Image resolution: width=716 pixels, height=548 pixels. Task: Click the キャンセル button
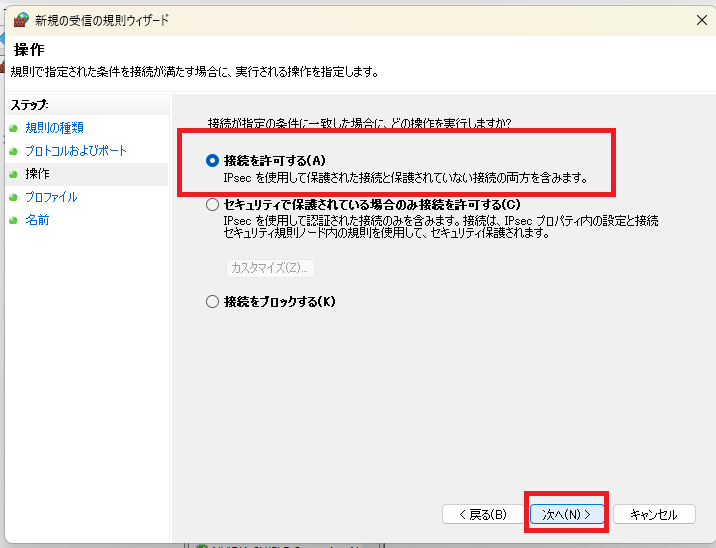click(x=654, y=514)
